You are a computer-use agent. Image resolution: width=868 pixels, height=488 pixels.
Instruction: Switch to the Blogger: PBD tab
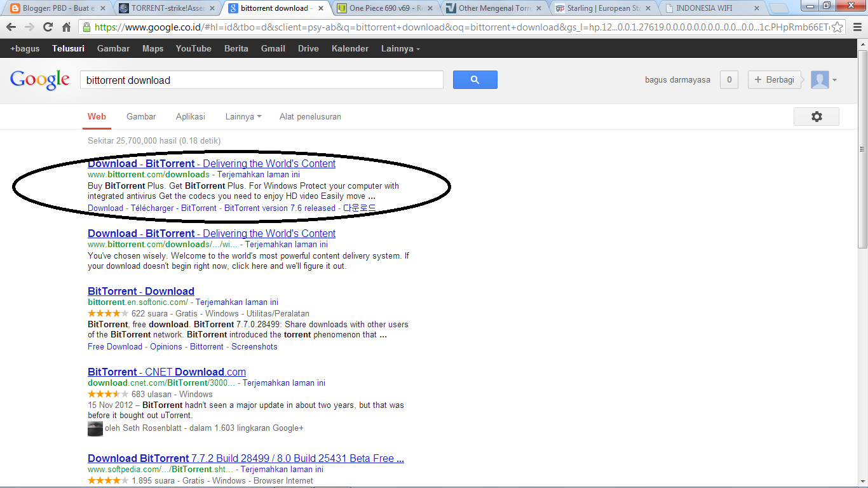pos(58,8)
